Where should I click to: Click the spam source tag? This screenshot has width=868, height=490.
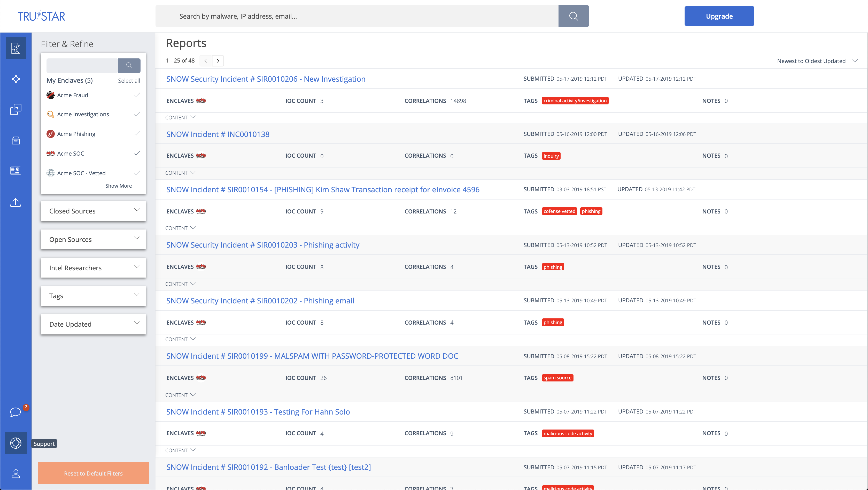[557, 378]
